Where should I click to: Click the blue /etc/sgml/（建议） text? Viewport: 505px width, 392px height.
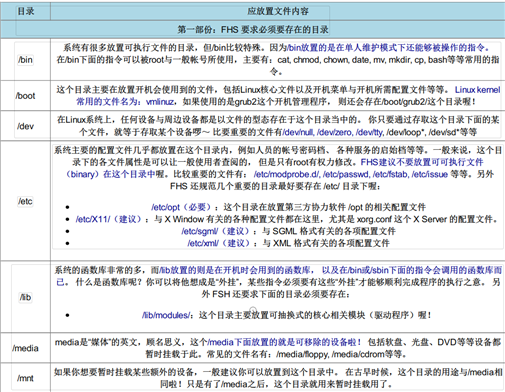pos(216,231)
